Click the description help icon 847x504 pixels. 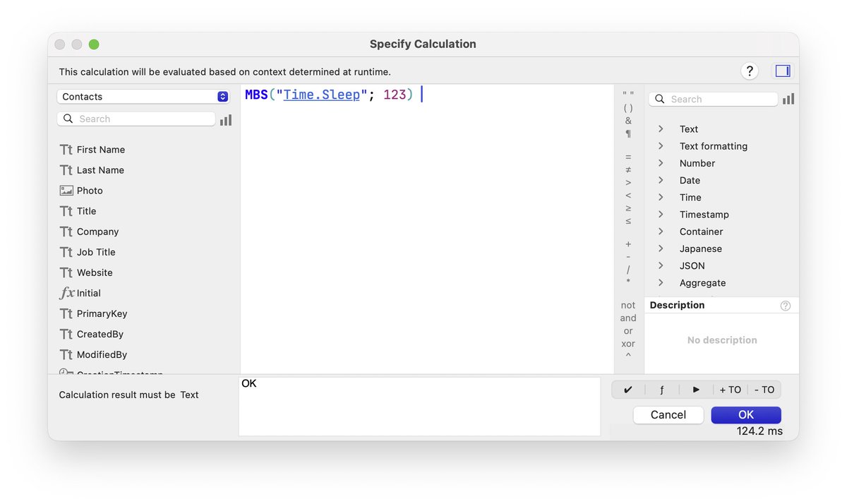tap(786, 306)
